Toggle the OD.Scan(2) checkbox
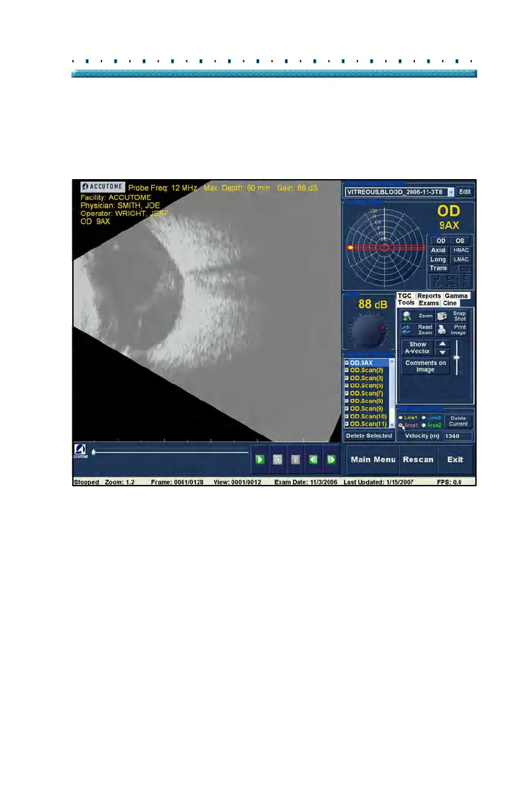Image resolution: width=525 pixels, height=812 pixels. [x=347, y=371]
